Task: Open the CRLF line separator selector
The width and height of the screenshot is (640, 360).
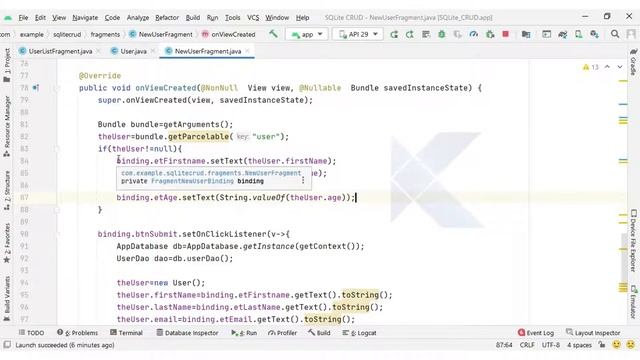Action: (527, 345)
